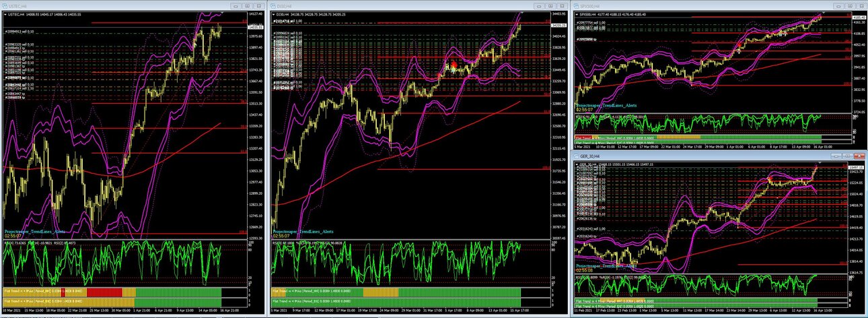Click the GER_30,H4 window title bar text

tap(590, 156)
